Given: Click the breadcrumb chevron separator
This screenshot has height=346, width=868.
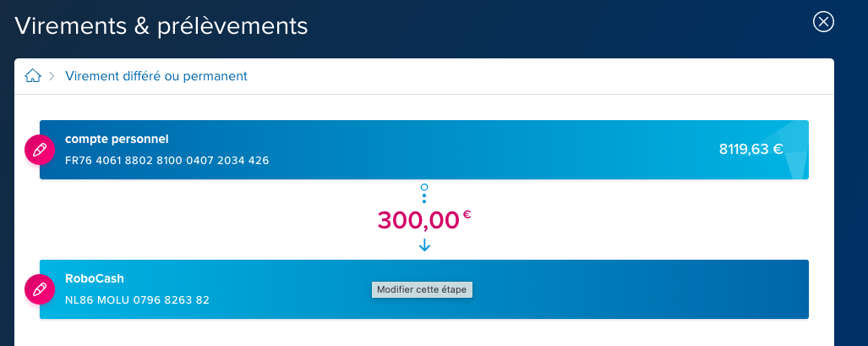Looking at the screenshot, I should (x=52, y=76).
